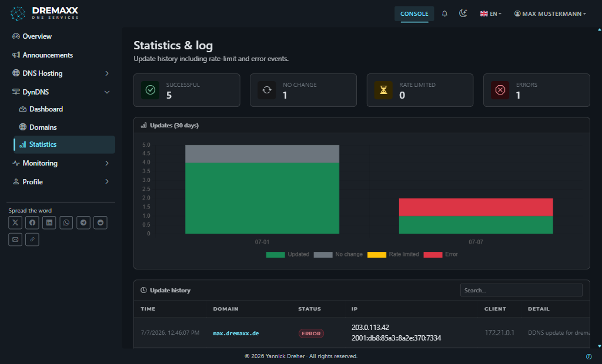Share by email envelope icon

coord(15,240)
